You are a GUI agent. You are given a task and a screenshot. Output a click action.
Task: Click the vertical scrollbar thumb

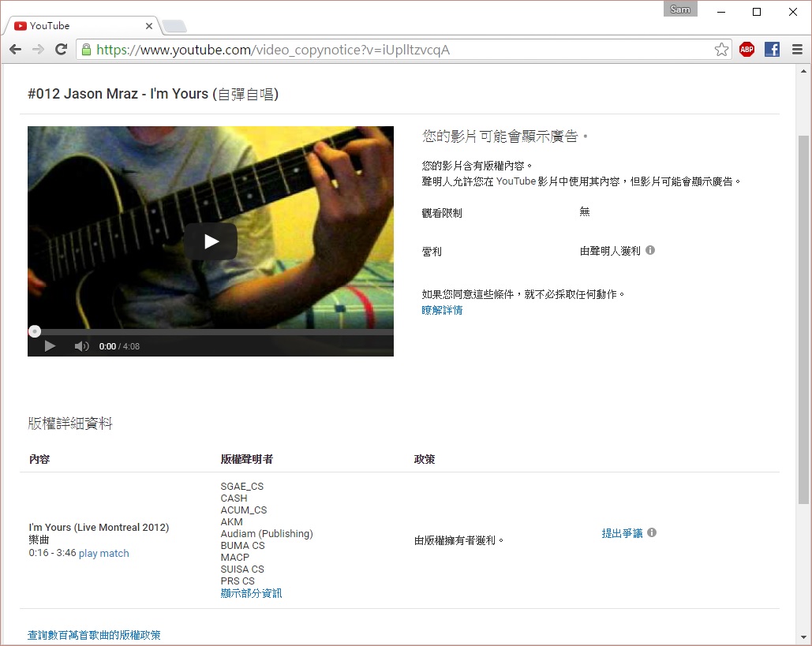(803, 319)
